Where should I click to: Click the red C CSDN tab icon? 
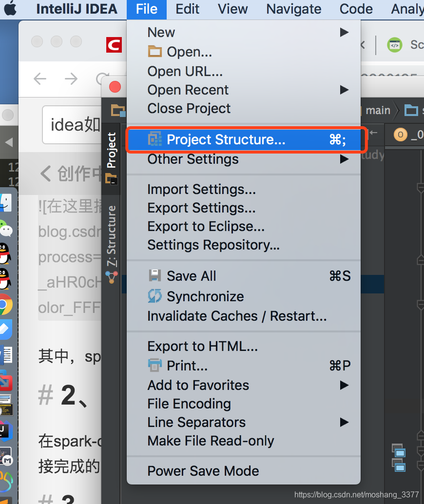tap(114, 45)
